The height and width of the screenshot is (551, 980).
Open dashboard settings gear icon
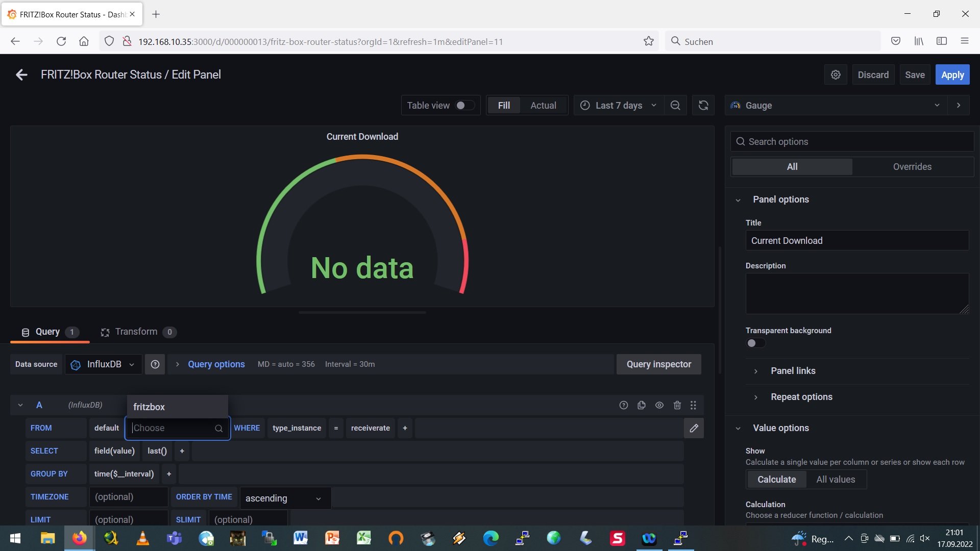(836, 75)
